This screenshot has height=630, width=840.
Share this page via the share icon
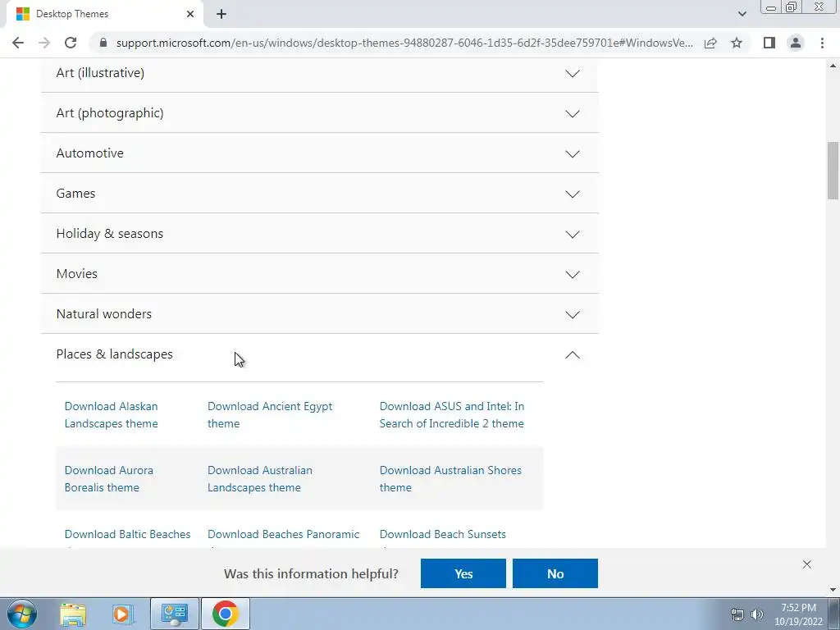[710, 43]
